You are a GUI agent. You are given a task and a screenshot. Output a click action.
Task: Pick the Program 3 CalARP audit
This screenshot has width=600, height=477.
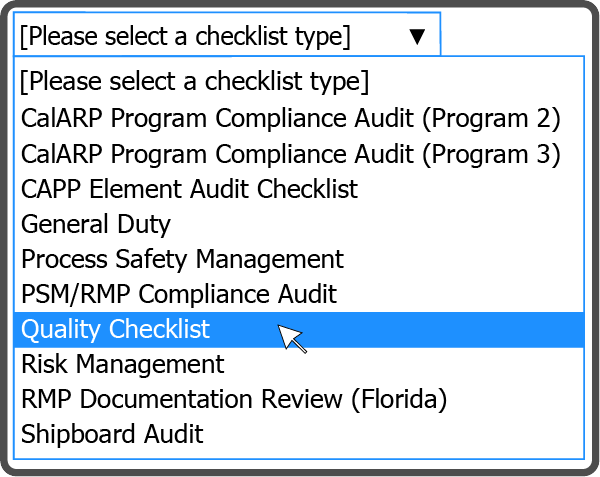pyautogui.click(x=291, y=154)
